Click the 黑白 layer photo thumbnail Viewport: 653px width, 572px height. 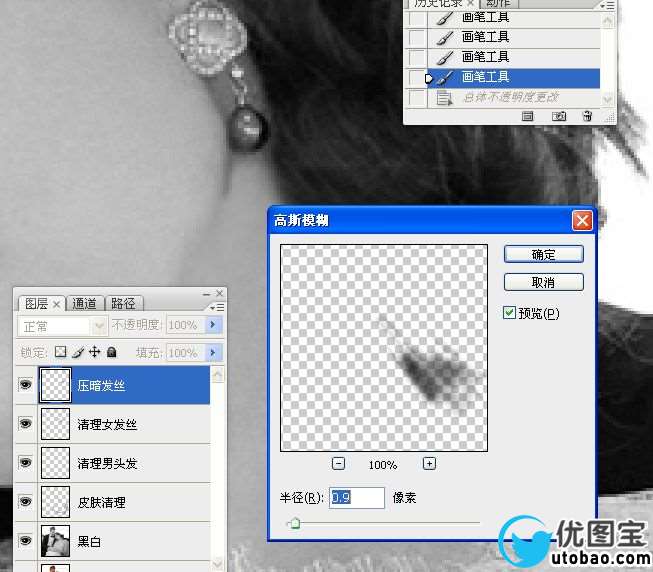click(55, 541)
